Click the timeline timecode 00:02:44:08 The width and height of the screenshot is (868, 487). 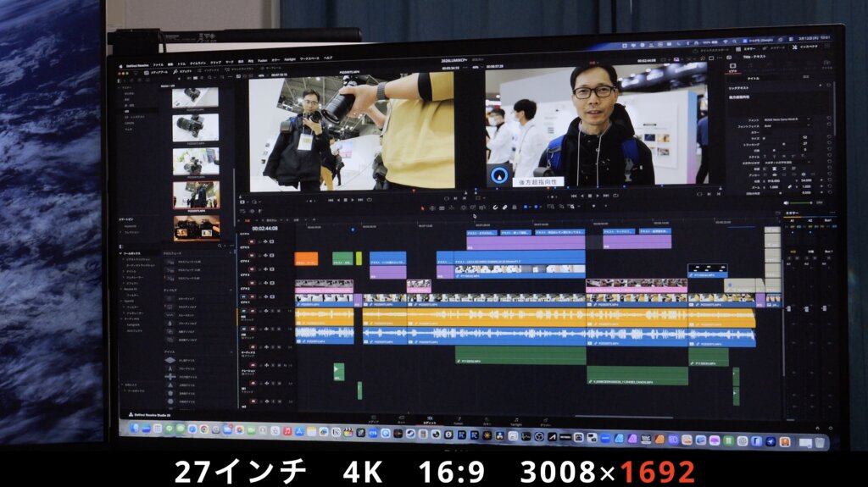266,228
